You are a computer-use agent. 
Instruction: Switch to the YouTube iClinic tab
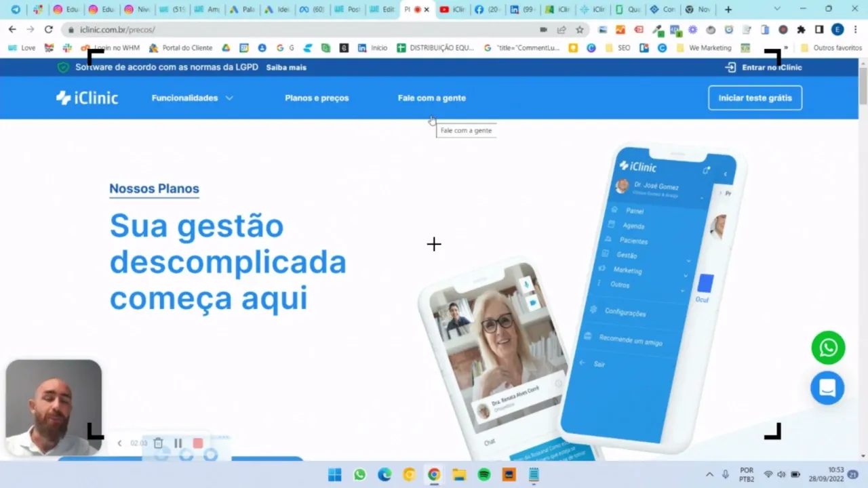tap(452, 9)
